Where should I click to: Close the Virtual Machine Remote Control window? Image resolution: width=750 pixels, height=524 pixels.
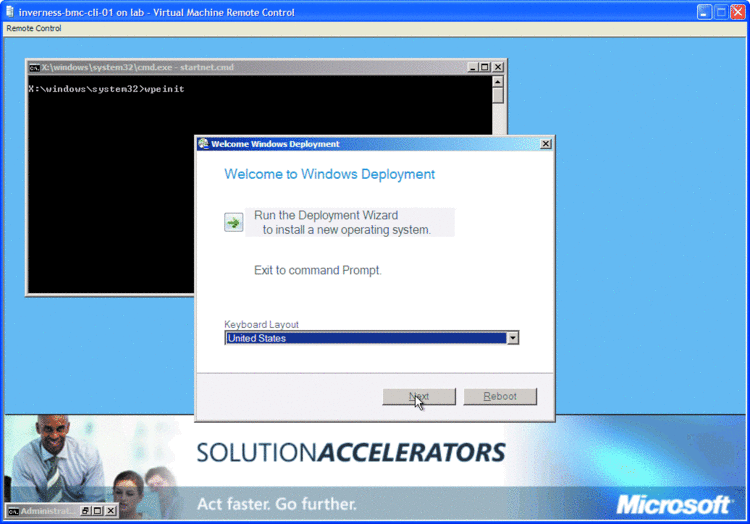738,12
